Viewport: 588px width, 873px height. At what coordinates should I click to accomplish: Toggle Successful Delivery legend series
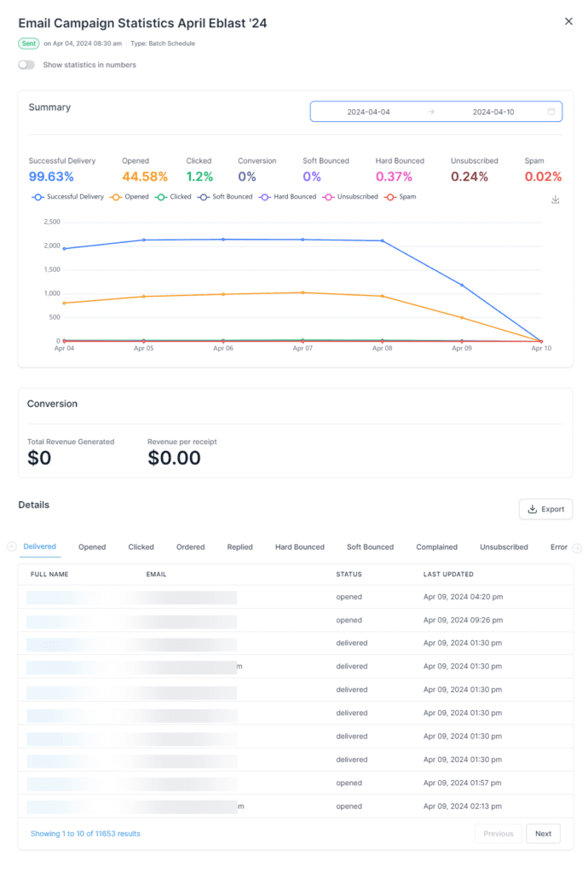[68, 197]
